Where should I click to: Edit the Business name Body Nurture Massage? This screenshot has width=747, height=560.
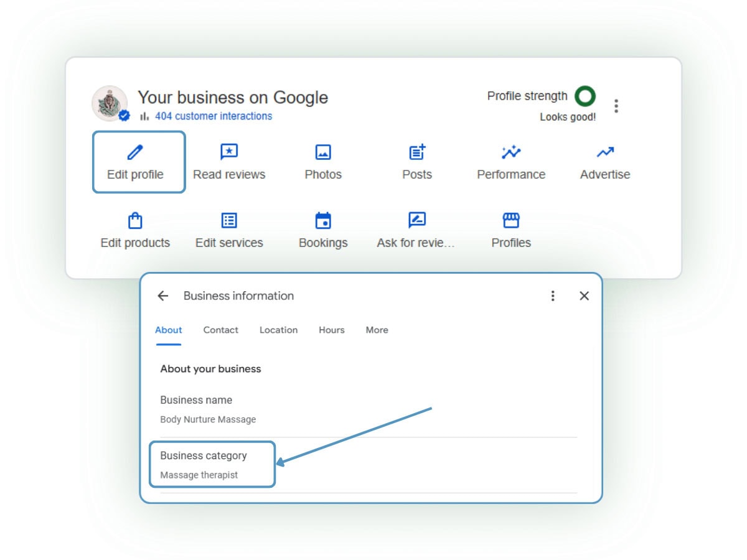[x=369, y=409]
